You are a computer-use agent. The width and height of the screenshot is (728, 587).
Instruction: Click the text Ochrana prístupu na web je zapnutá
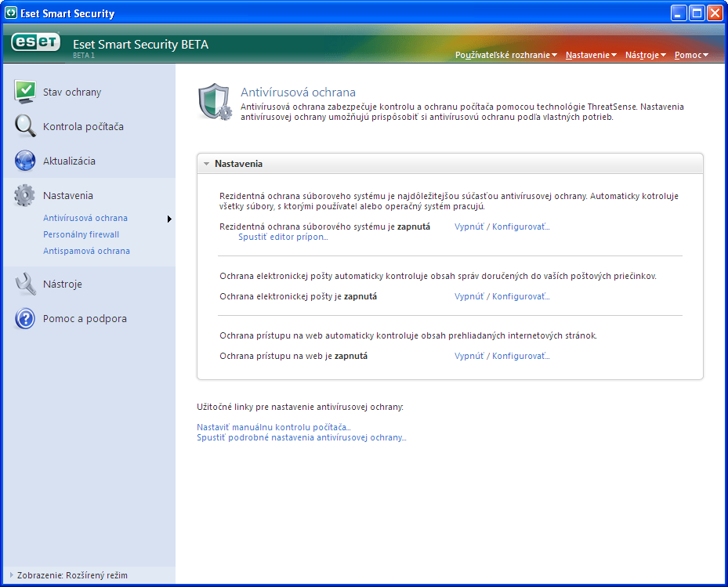click(293, 356)
